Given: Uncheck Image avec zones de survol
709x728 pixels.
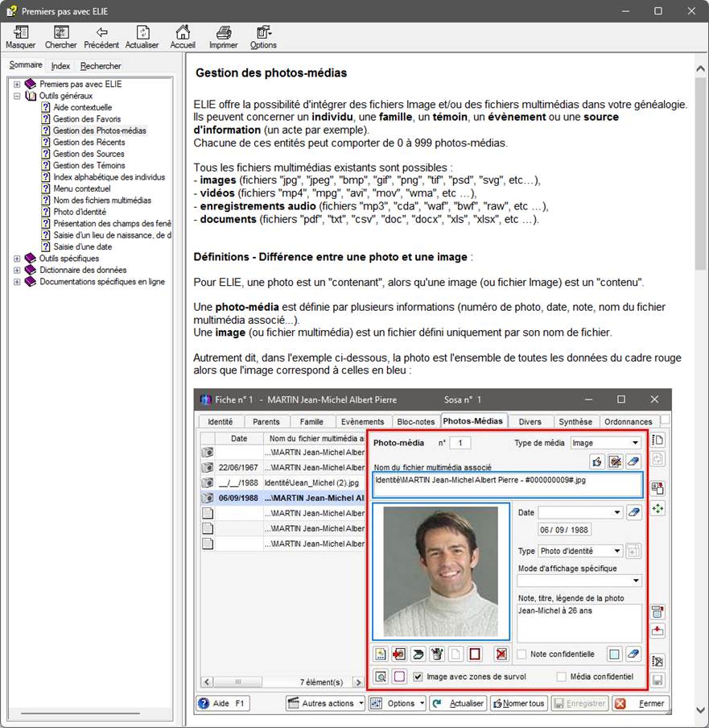Looking at the screenshot, I should 418,676.
